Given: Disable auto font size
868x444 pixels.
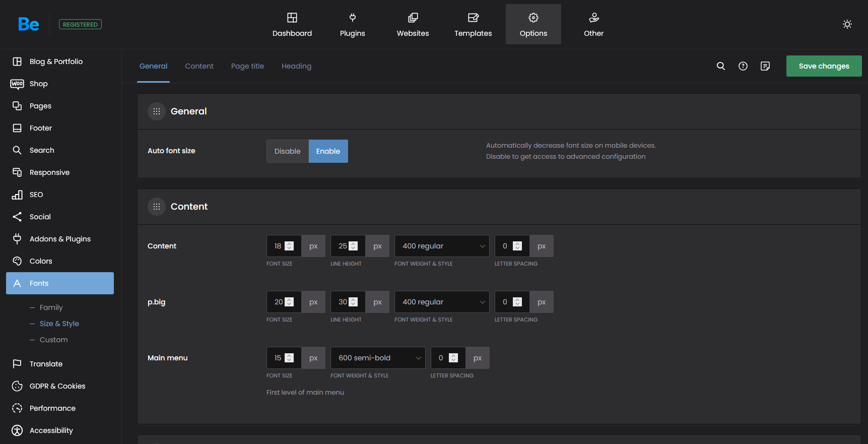Looking at the screenshot, I should [x=288, y=151].
